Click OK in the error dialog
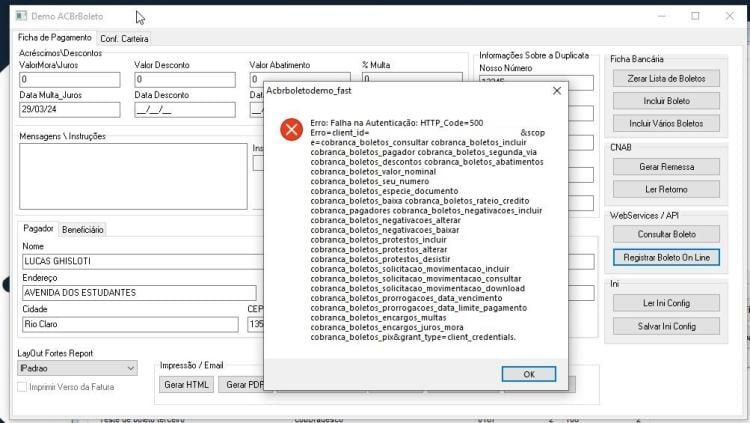The height and width of the screenshot is (423, 750). [529, 374]
